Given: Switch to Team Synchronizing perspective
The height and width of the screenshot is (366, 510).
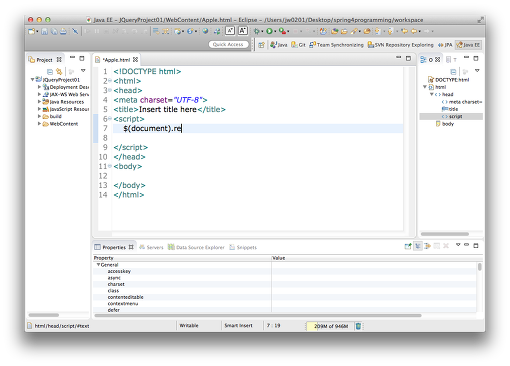Looking at the screenshot, I should tap(336, 45).
